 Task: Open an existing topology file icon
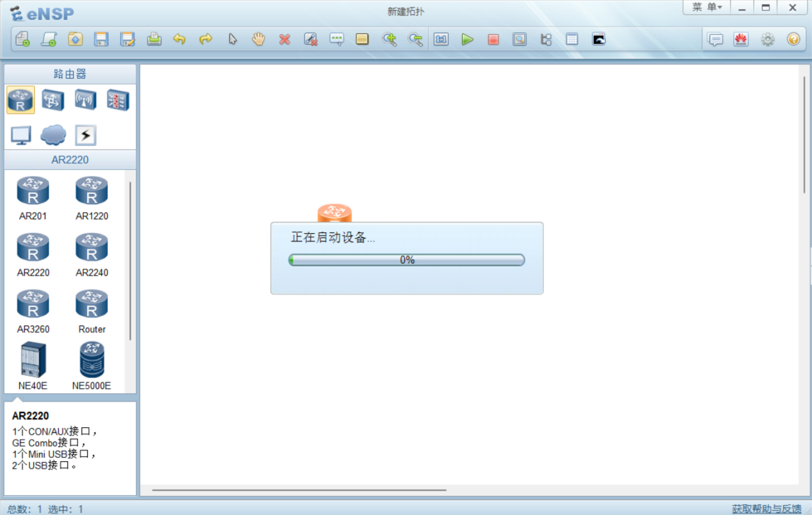(75, 39)
